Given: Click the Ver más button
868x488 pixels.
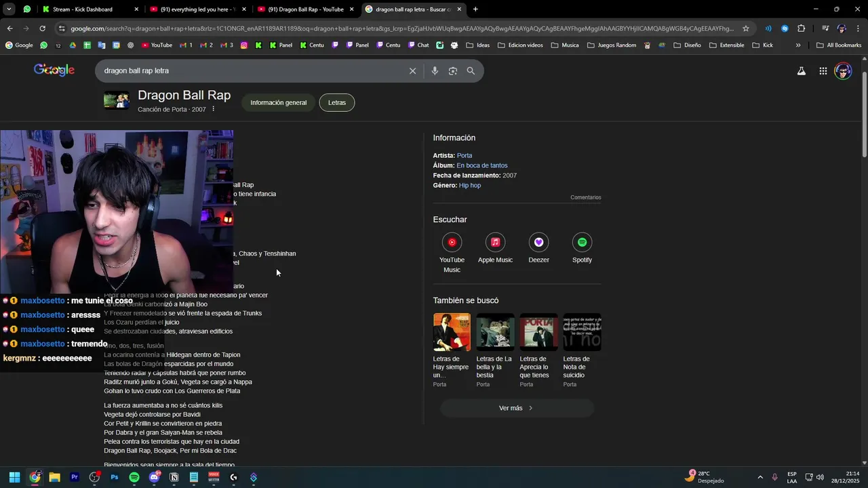Looking at the screenshot, I should pos(517,408).
